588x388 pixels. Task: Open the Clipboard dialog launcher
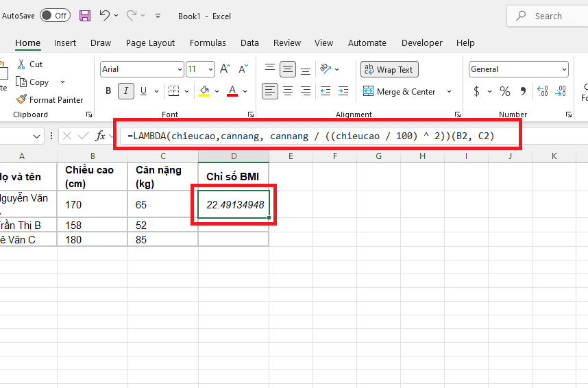pos(89,114)
